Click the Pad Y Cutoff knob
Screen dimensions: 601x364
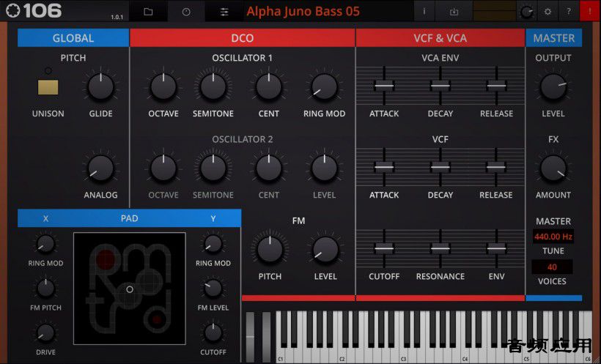click(213, 333)
